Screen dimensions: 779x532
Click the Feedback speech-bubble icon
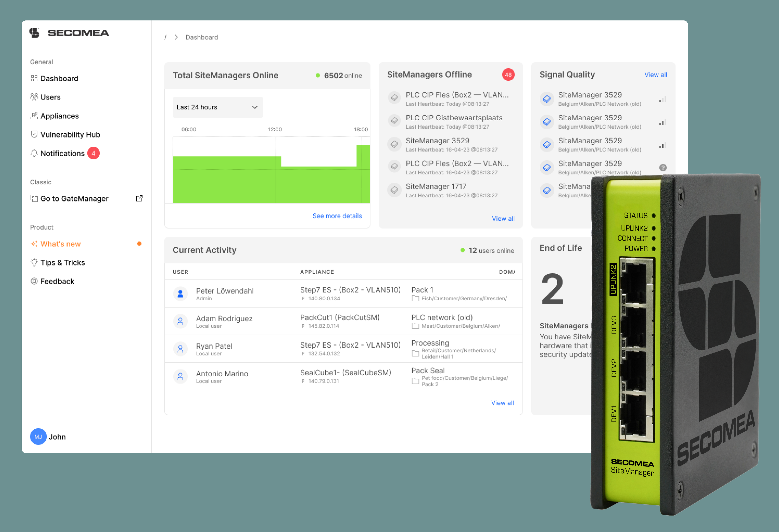pos(34,281)
